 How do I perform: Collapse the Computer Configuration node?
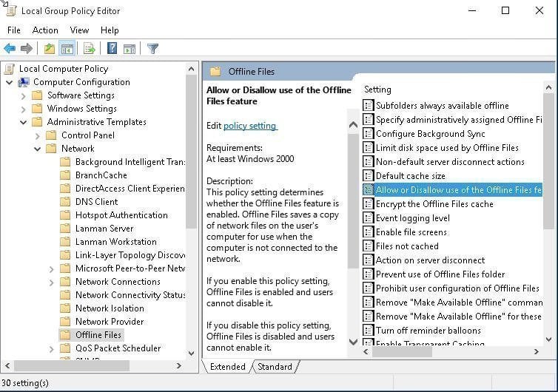tap(10, 83)
